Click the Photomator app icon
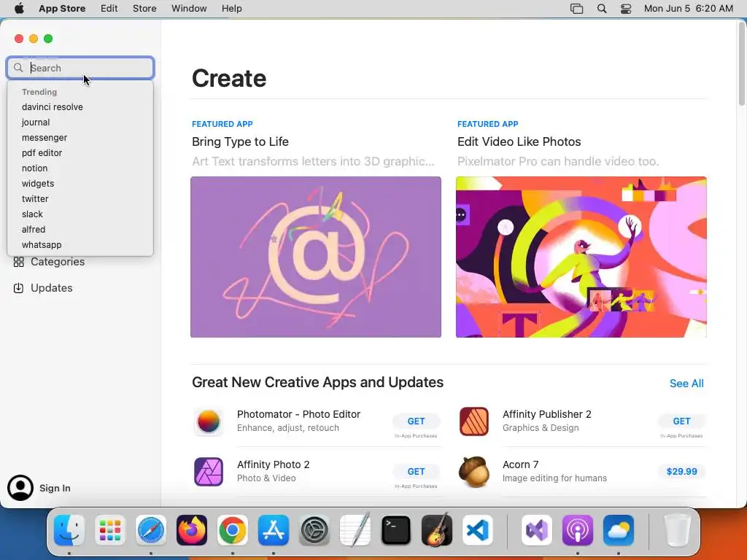747x560 pixels. pos(208,421)
